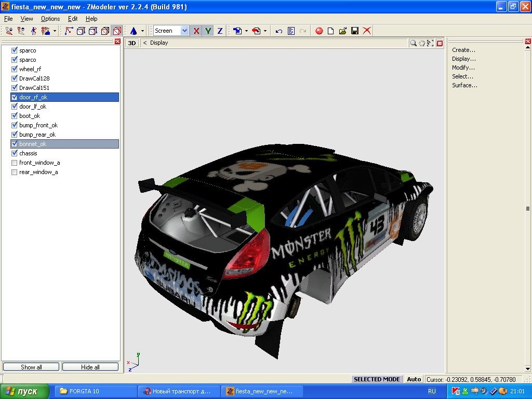Toggle the blue Z axis button
This screenshot has height=399, width=532.
pyautogui.click(x=220, y=31)
